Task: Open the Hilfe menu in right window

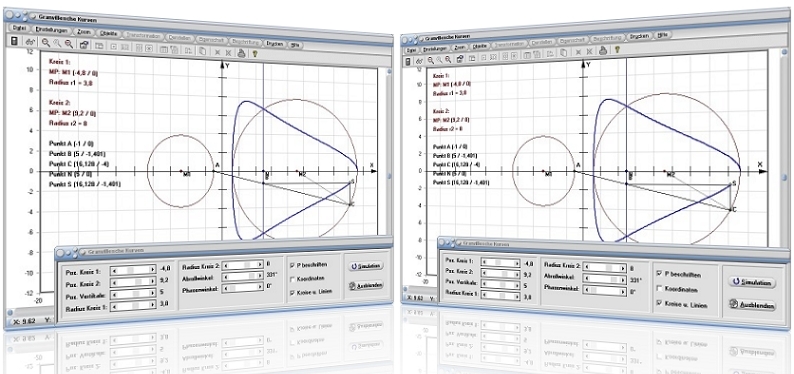Action: coord(662,35)
